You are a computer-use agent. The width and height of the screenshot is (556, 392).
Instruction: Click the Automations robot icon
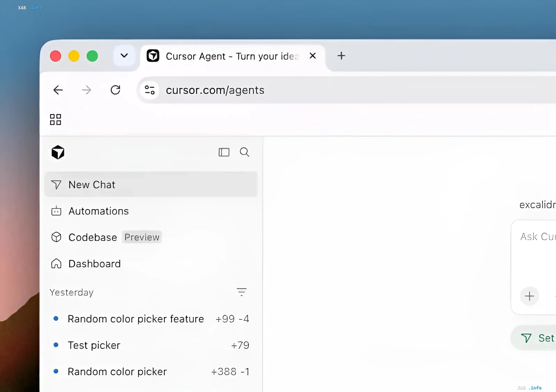pyautogui.click(x=56, y=211)
